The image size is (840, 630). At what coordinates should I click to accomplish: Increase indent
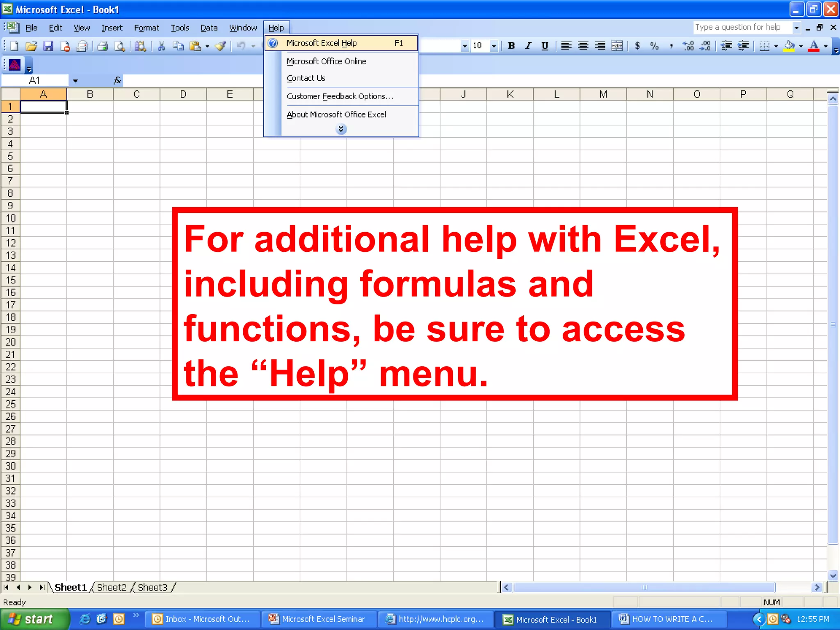pos(743,46)
